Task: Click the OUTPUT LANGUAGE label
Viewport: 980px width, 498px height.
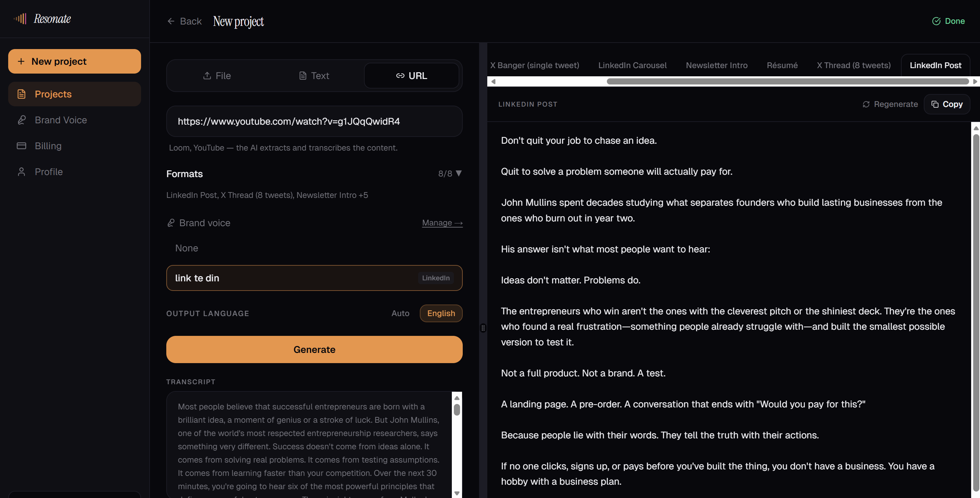Action: 207,313
